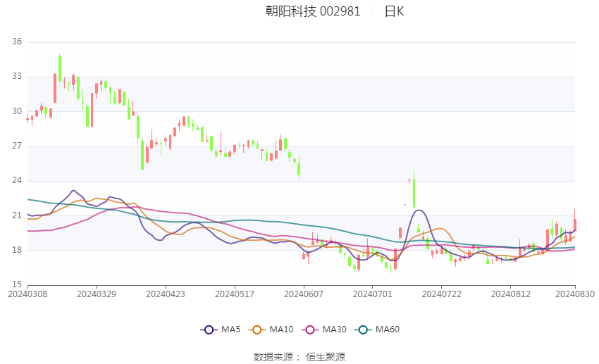The height and width of the screenshot is (364, 599).
Task: Toggle the MA5 legend series
Action: [221, 330]
